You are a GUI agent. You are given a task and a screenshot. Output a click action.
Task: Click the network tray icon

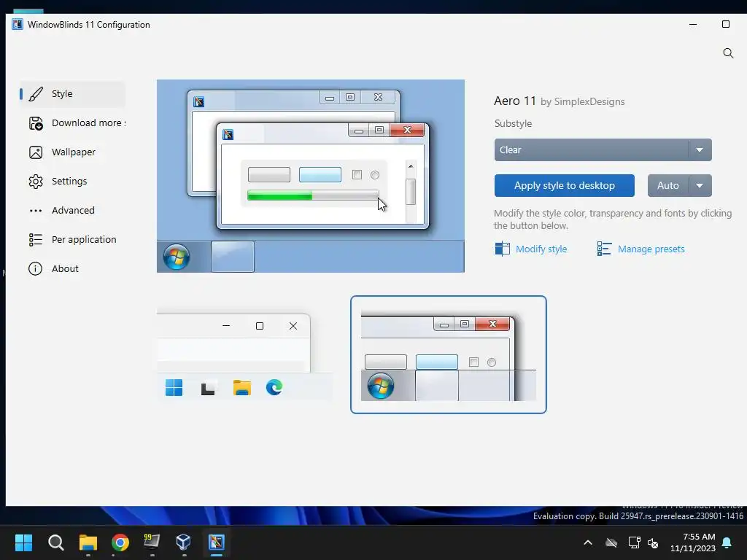click(634, 542)
